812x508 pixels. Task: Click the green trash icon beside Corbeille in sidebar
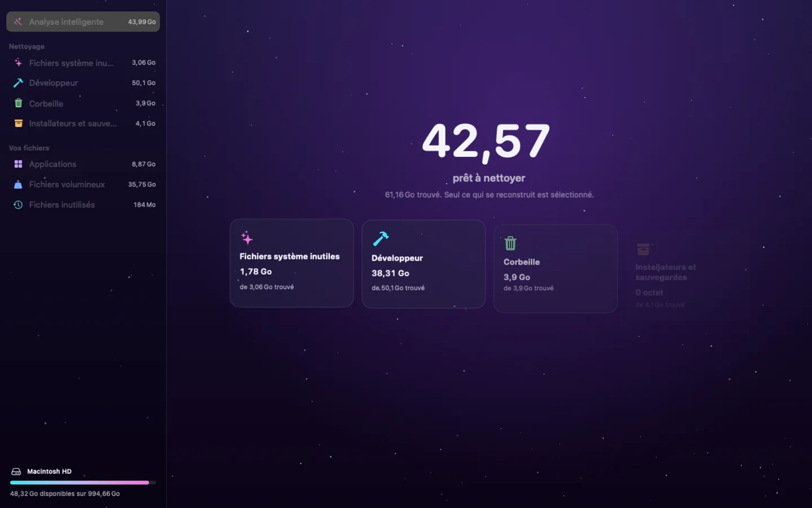point(18,103)
